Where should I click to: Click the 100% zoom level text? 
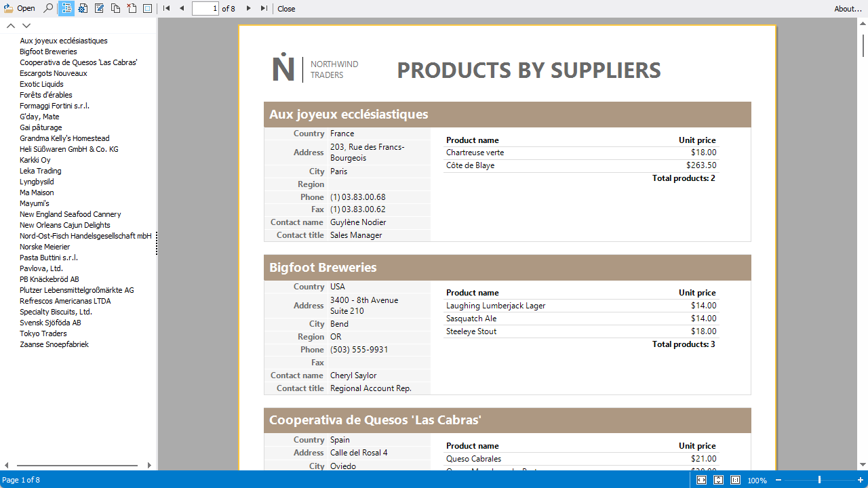pos(757,481)
